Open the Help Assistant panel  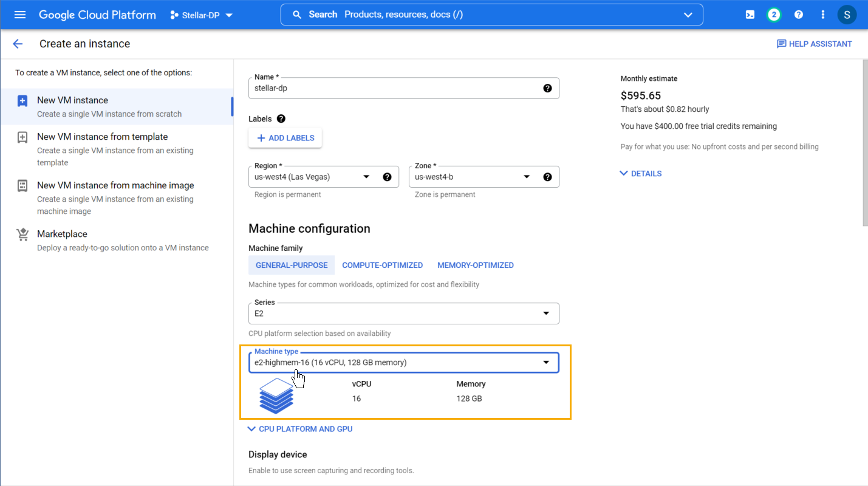(814, 44)
